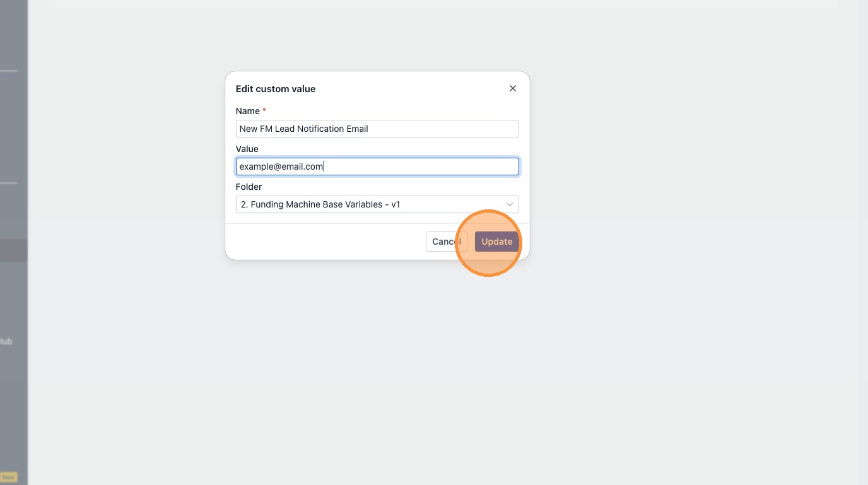This screenshot has height=485, width=868.
Task: Click the 'Folder' field label
Action: [x=249, y=187]
